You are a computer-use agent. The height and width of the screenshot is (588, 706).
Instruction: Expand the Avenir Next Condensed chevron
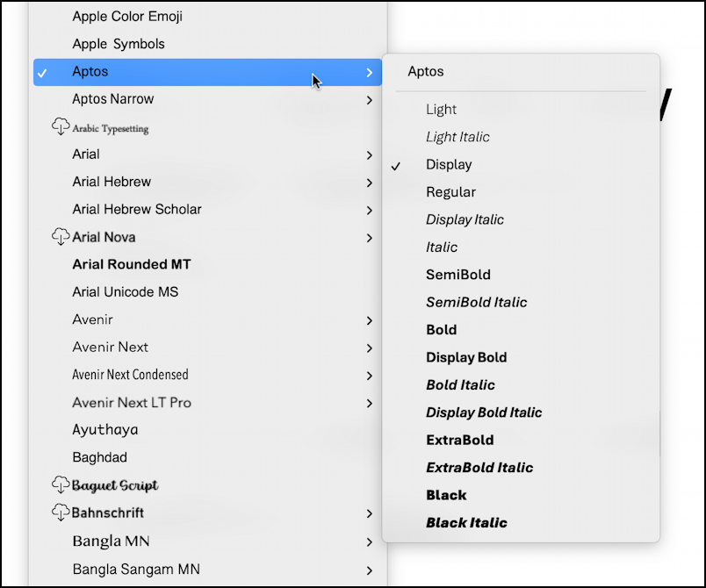coord(369,376)
